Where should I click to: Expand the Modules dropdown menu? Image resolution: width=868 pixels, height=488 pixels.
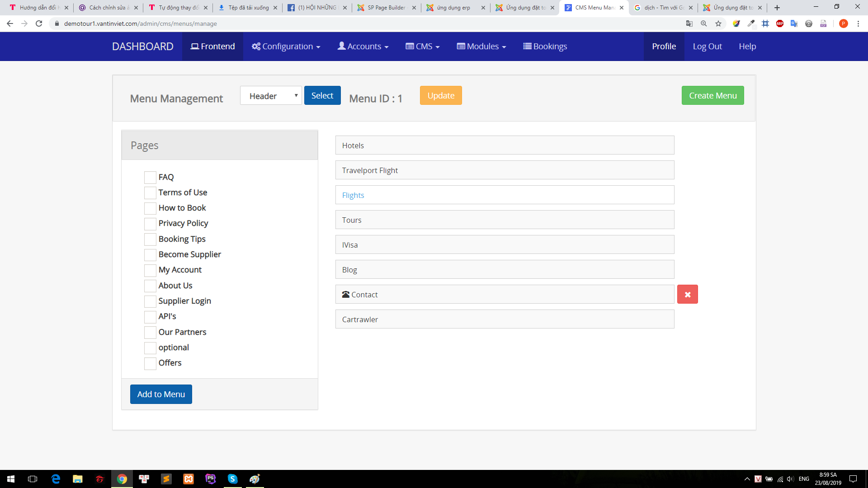481,47
